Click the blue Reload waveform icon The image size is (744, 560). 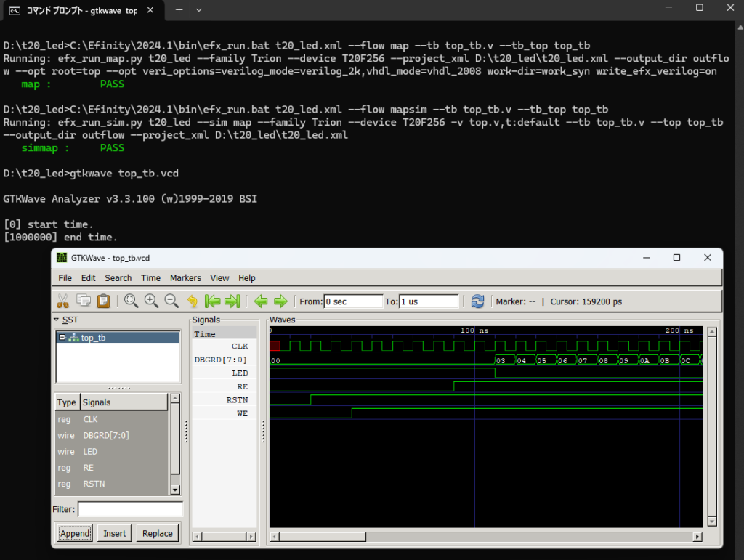(477, 301)
